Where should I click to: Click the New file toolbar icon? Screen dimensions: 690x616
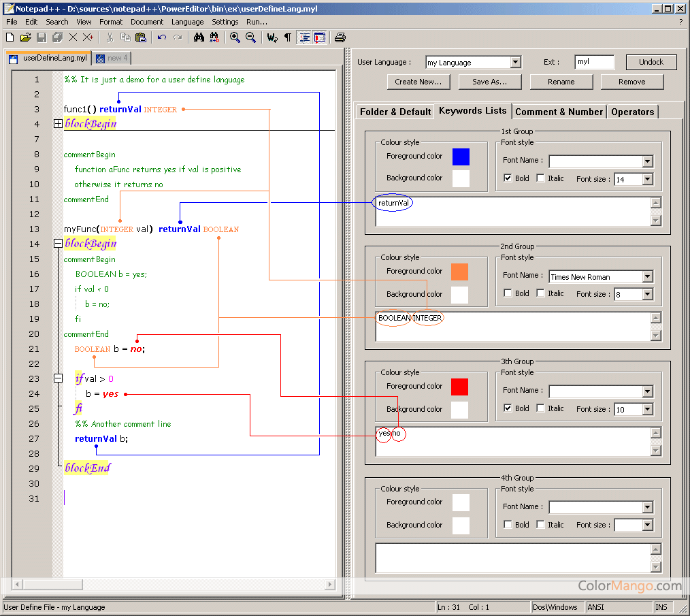[10, 37]
